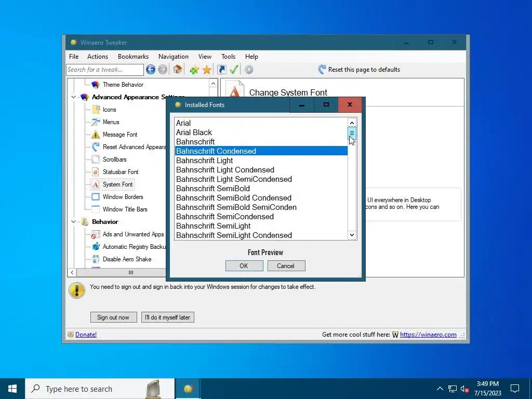The image size is (532, 399).
Task: Collapse the Behavior tree node
Action: (73, 221)
